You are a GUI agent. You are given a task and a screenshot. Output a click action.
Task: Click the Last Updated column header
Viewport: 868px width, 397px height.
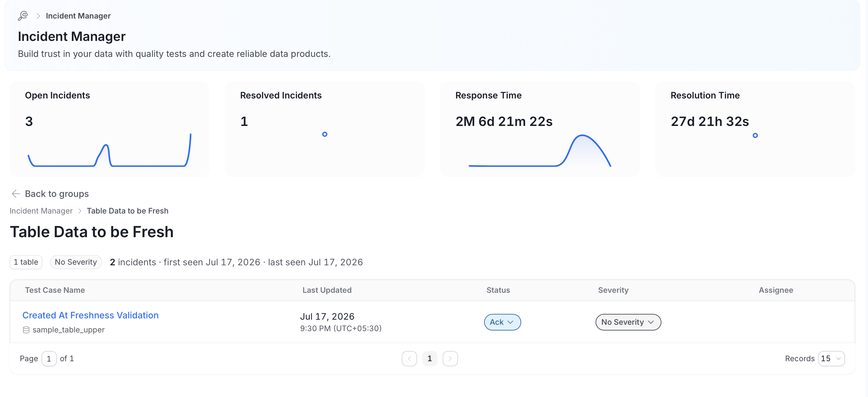327,290
